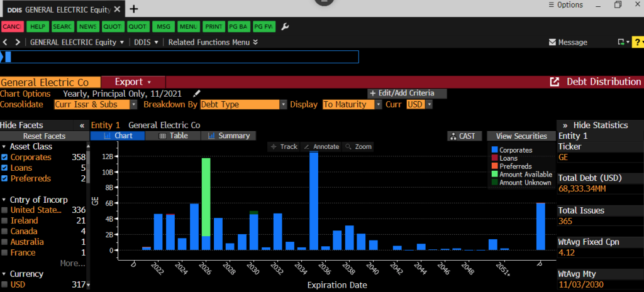Click the SEARC green key

pos(62,26)
